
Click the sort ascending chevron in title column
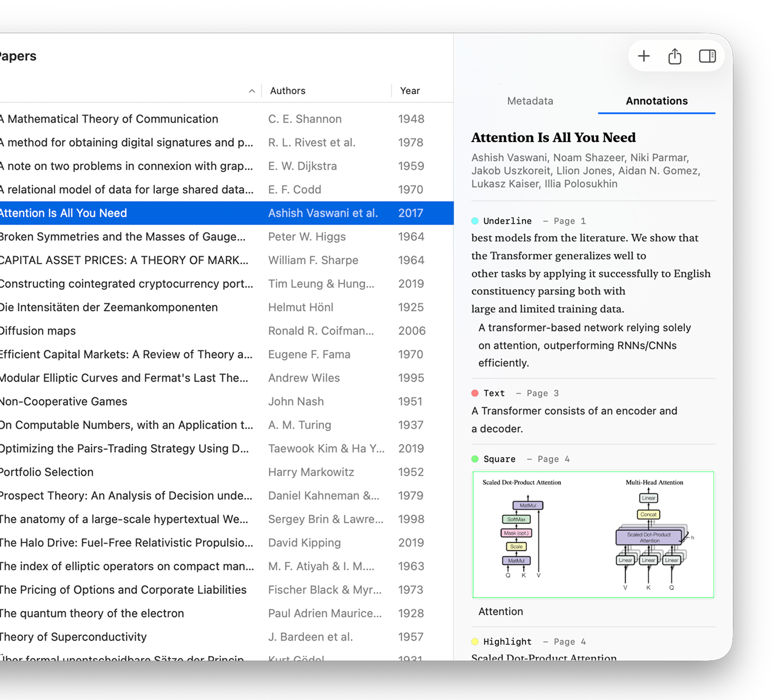tap(252, 91)
